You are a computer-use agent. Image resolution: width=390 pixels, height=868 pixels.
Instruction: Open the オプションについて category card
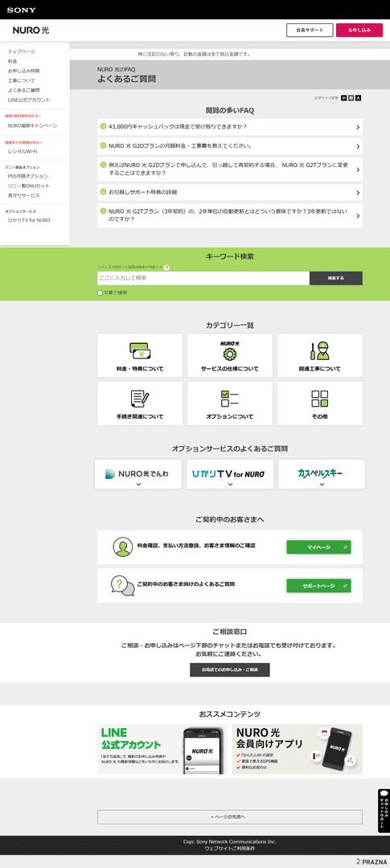[230, 403]
